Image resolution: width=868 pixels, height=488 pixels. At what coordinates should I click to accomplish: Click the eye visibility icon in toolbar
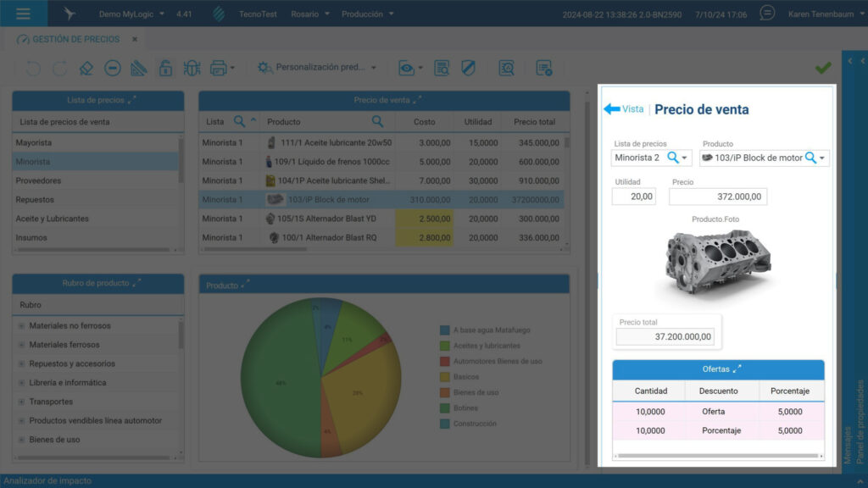(406, 68)
